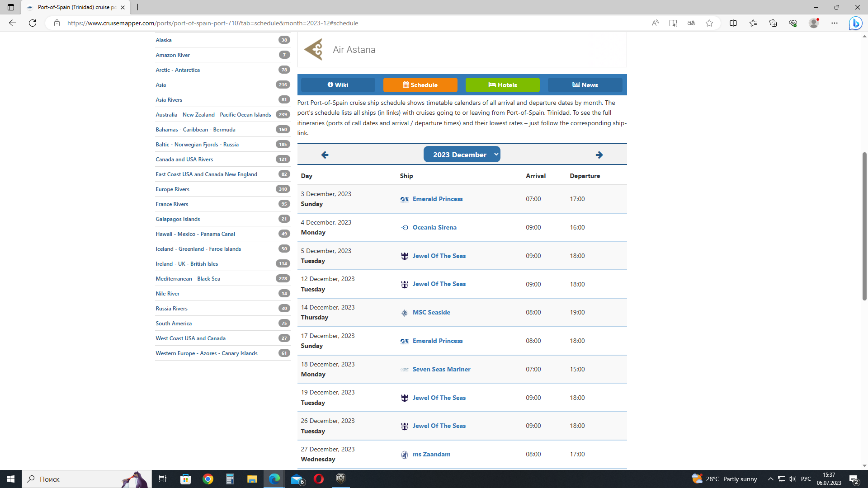Screen dimensions: 868x488
Task: Open Western Europe - Azores - Canary Islands link
Action: [x=206, y=353]
